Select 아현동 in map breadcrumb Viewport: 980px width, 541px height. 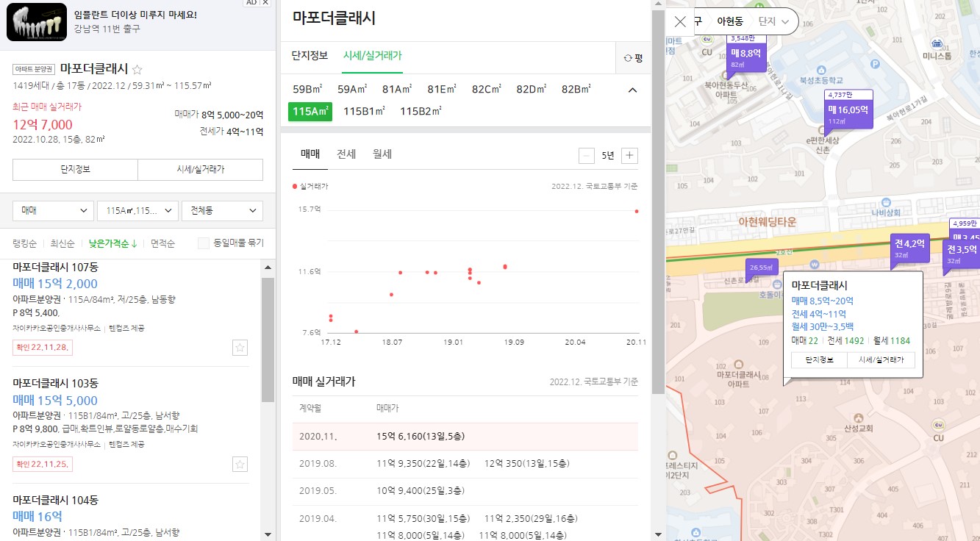tap(730, 22)
